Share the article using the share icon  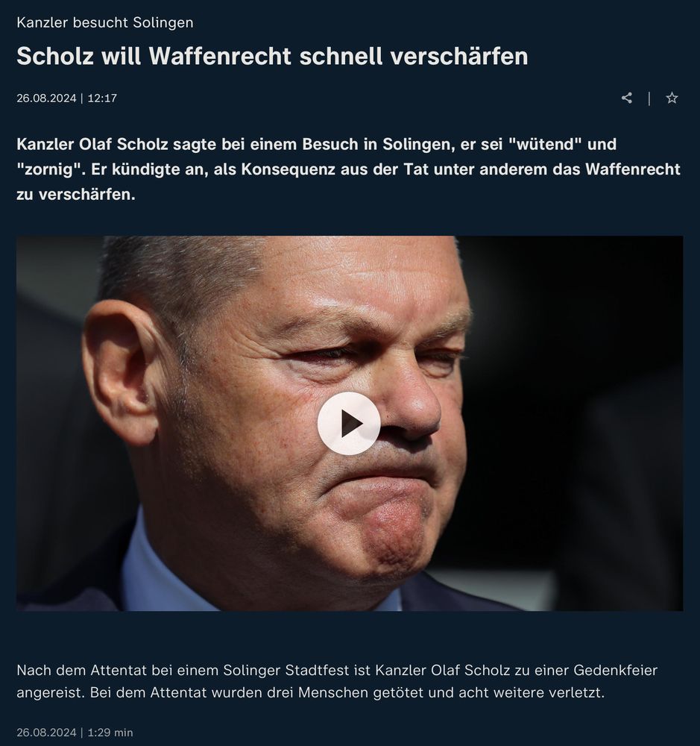627,98
